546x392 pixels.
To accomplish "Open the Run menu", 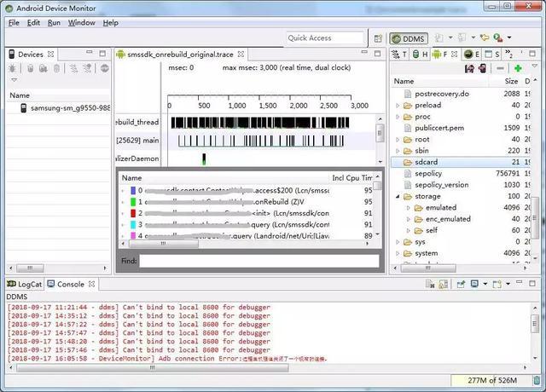I will click(x=54, y=23).
